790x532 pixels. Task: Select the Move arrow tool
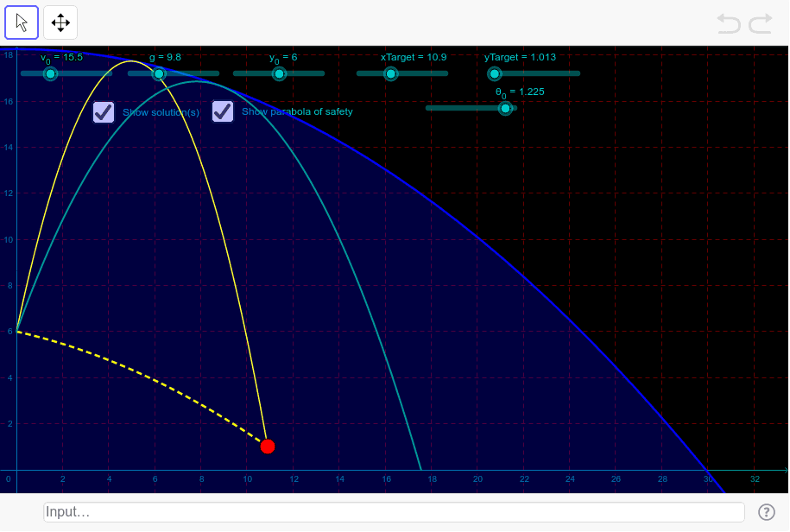[x=21, y=22]
